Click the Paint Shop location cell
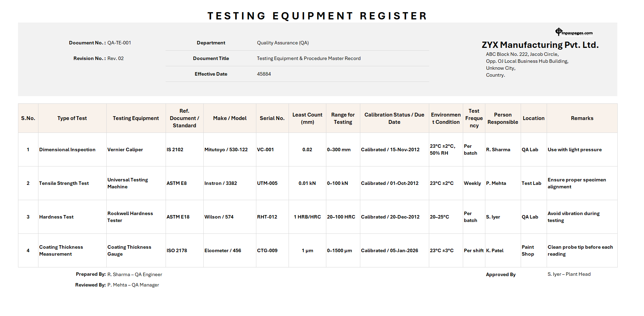Image resolution: width=644 pixels, height=316 pixels. (528, 250)
